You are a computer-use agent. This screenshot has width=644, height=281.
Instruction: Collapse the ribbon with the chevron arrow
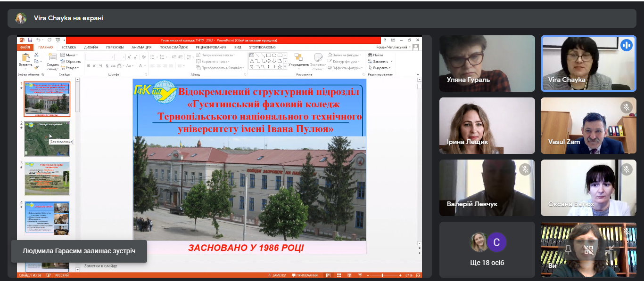coord(418,74)
